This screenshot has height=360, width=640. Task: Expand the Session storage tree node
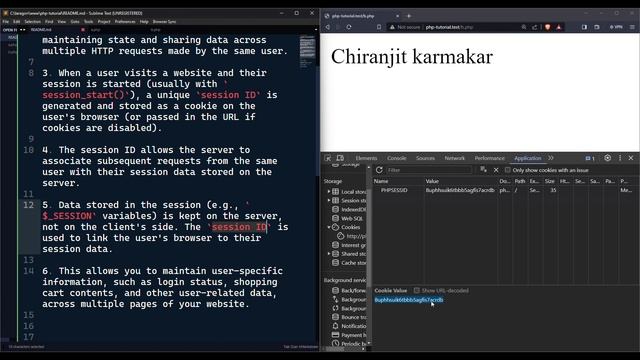pos(329,200)
